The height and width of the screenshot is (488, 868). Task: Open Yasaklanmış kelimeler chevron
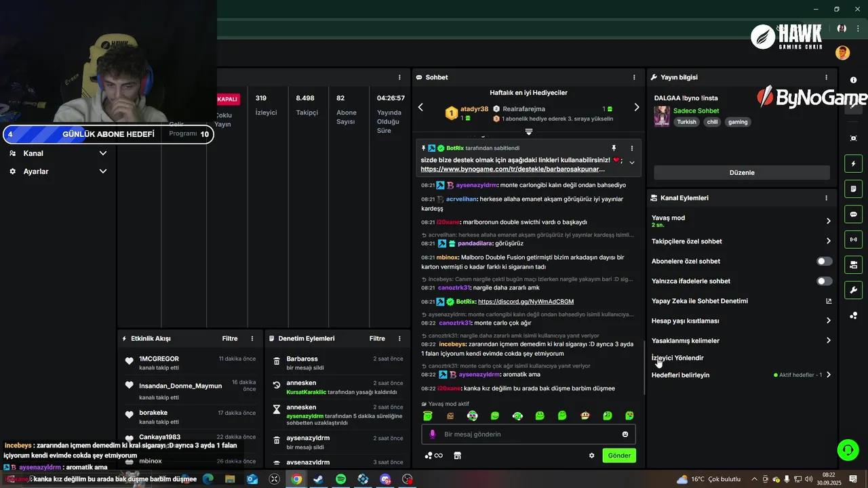tap(828, 340)
